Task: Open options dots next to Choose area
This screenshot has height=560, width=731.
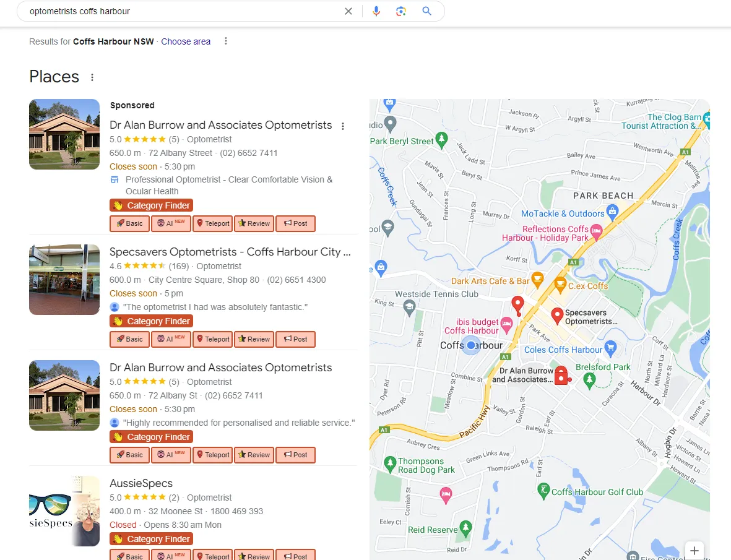Action: 226,41
